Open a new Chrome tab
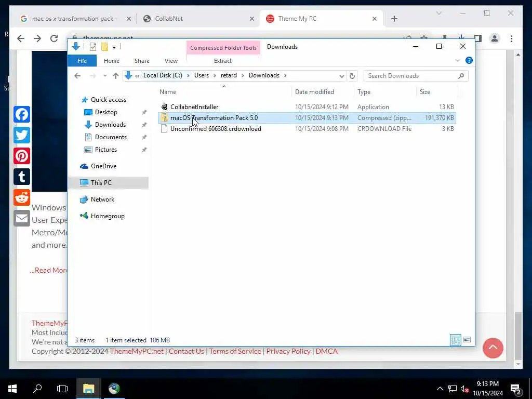Viewport: 532px width, 399px height. 394,19
